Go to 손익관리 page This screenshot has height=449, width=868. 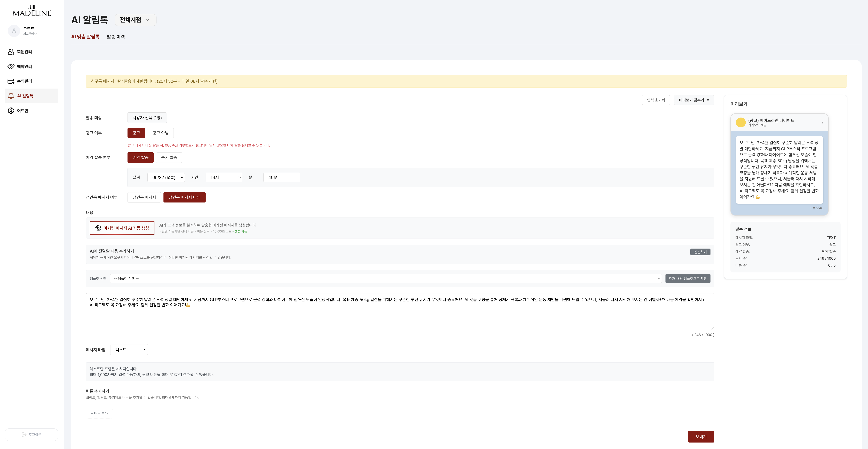[x=31, y=81]
